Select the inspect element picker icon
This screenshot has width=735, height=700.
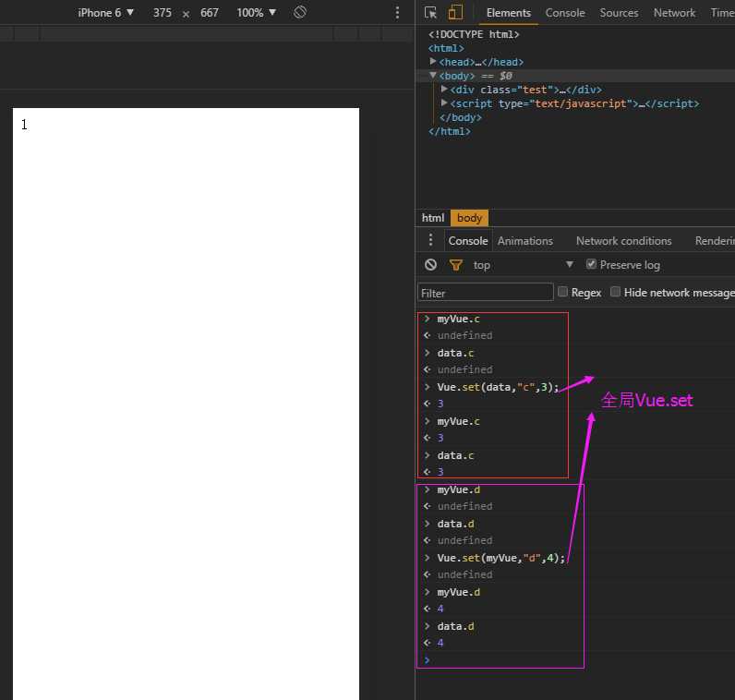[430, 13]
